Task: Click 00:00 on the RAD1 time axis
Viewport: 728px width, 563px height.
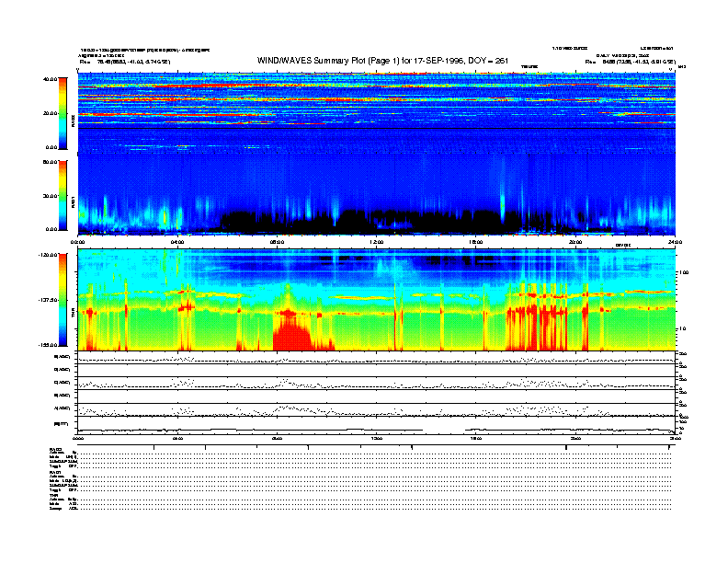Action: [x=77, y=242]
